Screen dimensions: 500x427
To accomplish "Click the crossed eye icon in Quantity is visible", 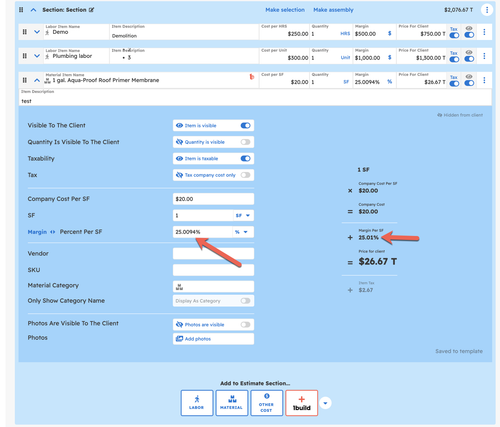I will [179, 142].
